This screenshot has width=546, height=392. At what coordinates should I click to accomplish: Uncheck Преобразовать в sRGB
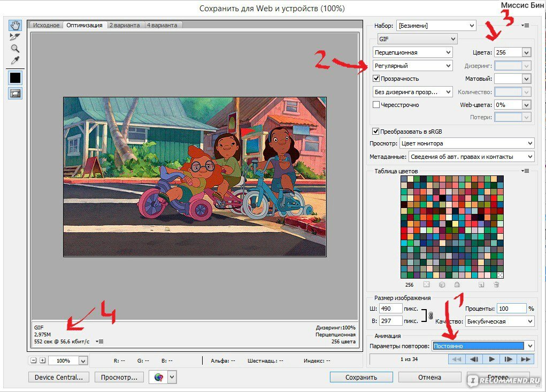pyautogui.click(x=375, y=131)
